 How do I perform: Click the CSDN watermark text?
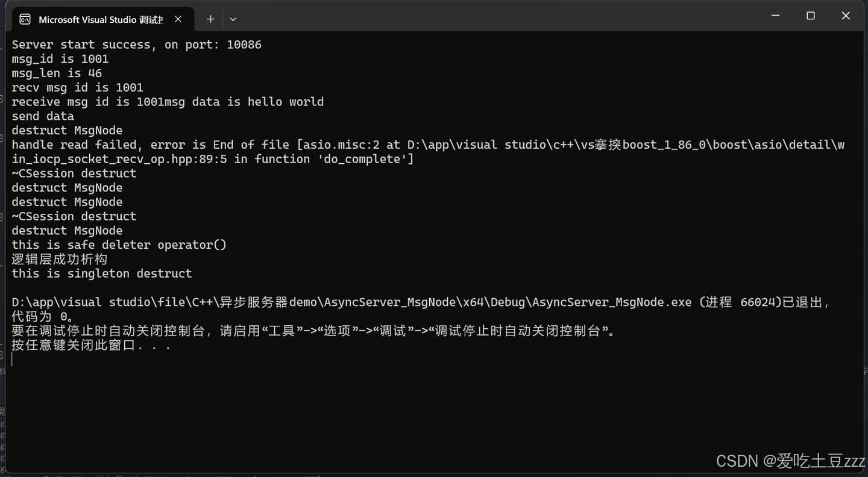790,461
